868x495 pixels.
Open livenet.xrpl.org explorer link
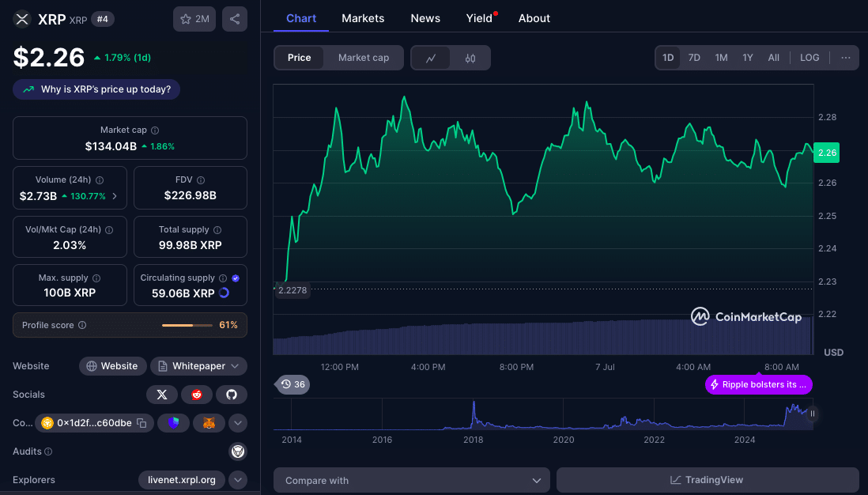tap(182, 480)
